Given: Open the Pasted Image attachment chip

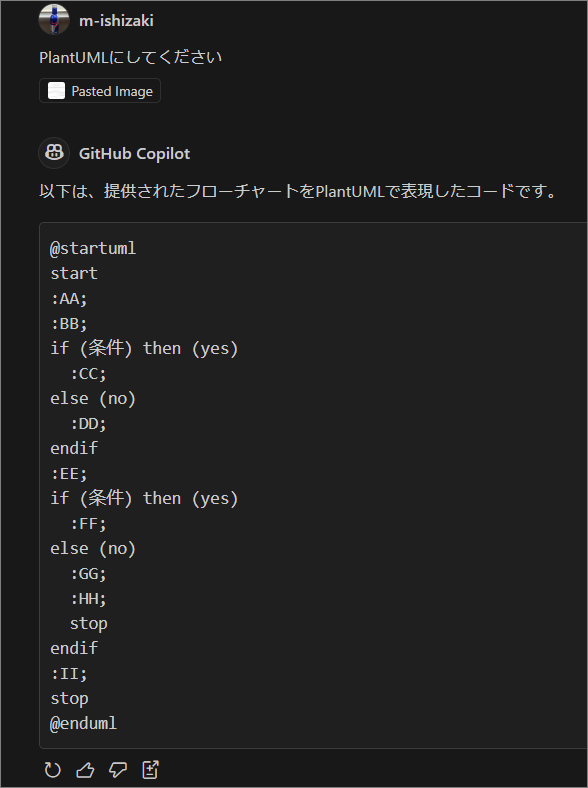Looking at the screenshot, I should pyautogui.click(x=100, y=91).
